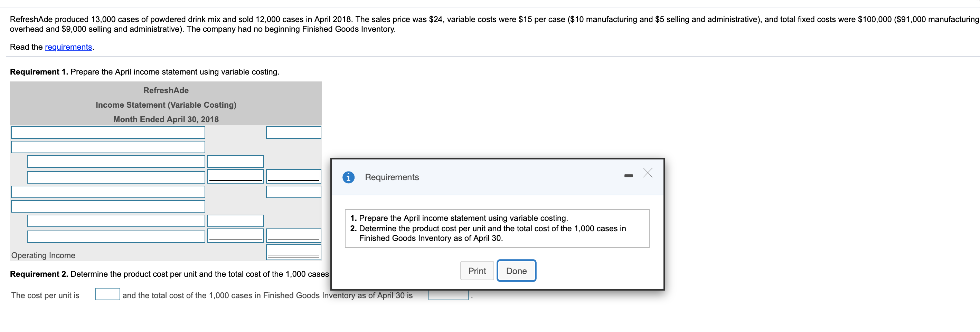980x332 pixels.
Task: Select the sixth row label field
Action: coord(108,206)
